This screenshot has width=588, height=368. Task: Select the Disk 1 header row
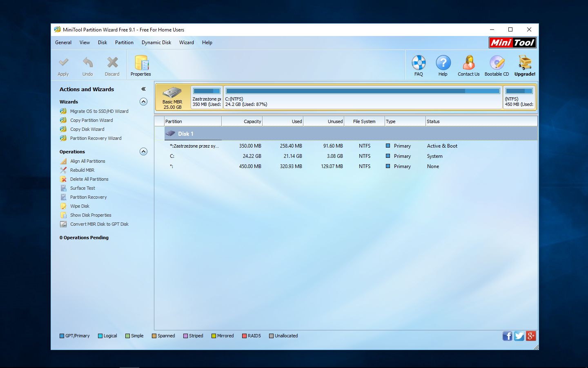[x=351, y=134]
